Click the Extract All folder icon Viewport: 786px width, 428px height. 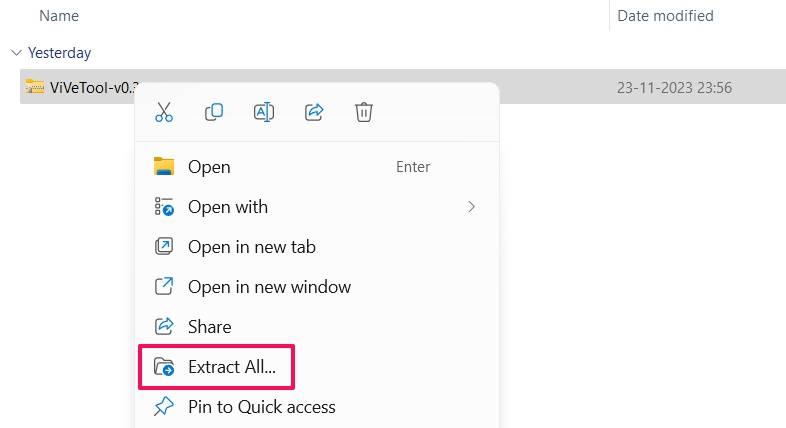tap(164, 367)
